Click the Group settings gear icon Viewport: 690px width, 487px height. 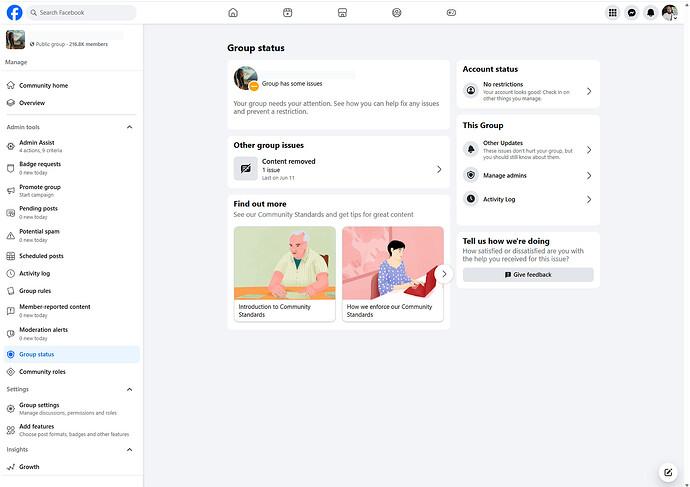11,409
